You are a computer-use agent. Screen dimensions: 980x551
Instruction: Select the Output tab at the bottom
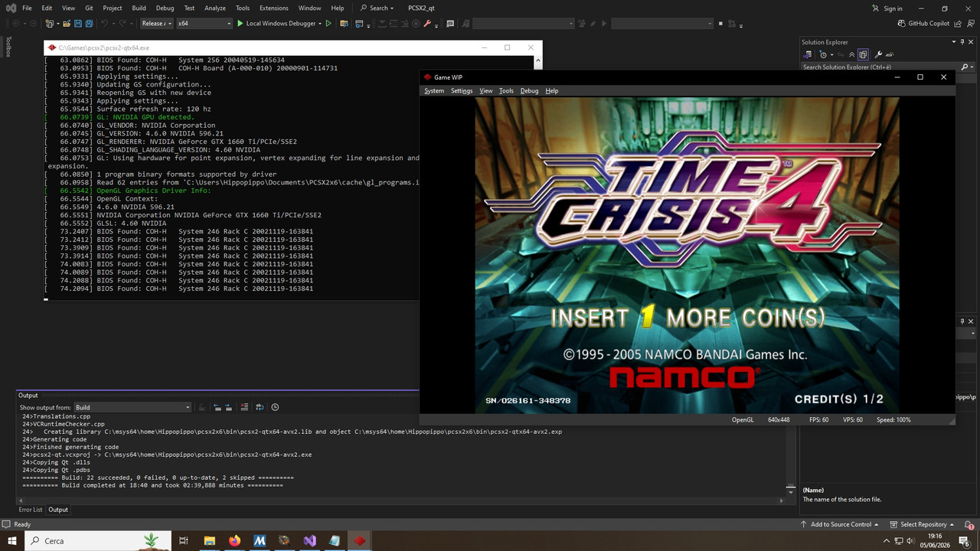[58, 510]
